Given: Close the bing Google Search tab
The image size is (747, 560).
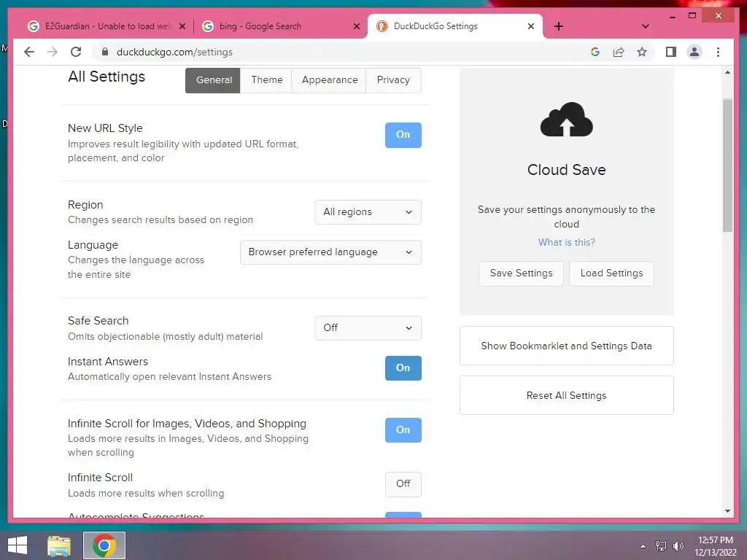Looking at the screenshot, I should coord(356,26).
